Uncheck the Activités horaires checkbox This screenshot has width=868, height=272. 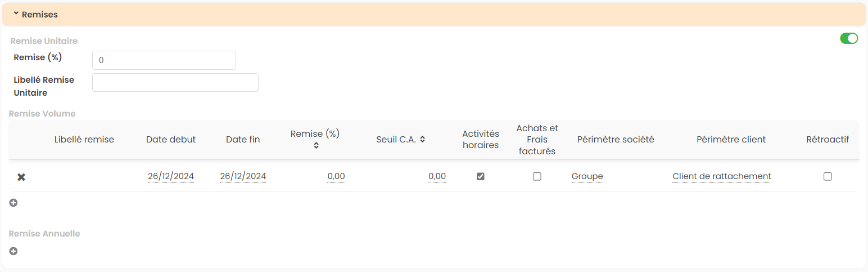pos(481,176)
